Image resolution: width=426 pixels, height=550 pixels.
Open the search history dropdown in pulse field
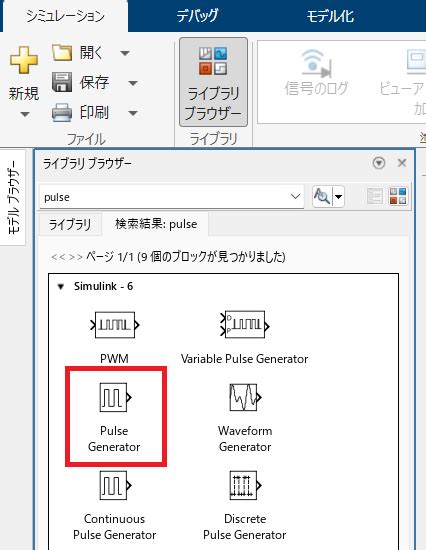295,196
